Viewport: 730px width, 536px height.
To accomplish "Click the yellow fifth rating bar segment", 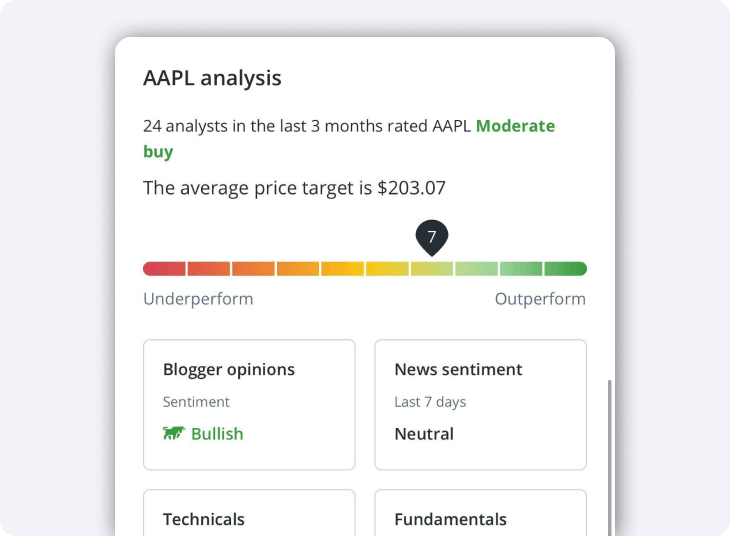I will 342,269.
